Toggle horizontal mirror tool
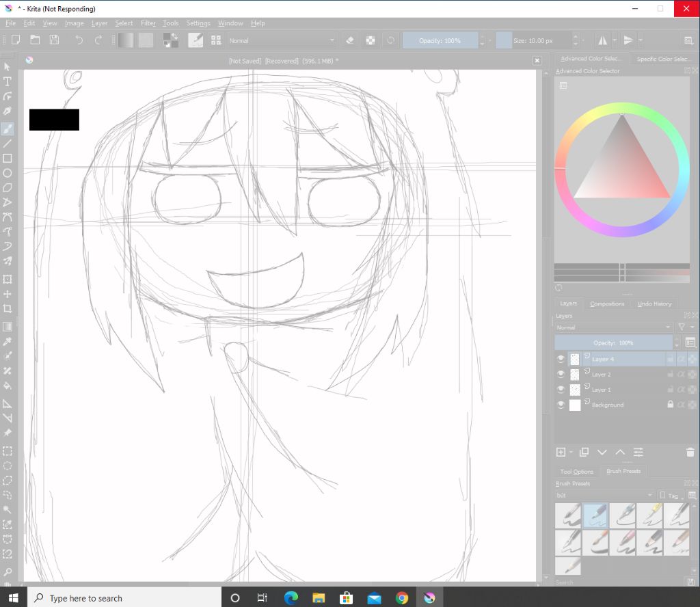700x607 pixels. point(603,40)
